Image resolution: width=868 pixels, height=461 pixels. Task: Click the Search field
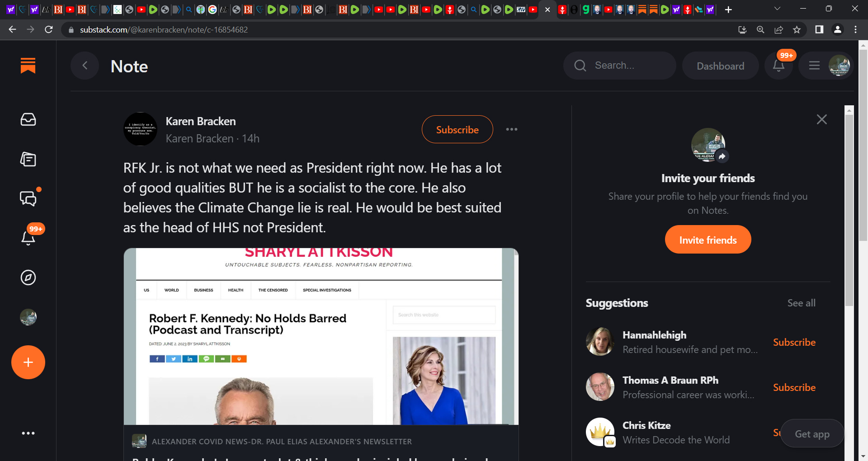619,66
